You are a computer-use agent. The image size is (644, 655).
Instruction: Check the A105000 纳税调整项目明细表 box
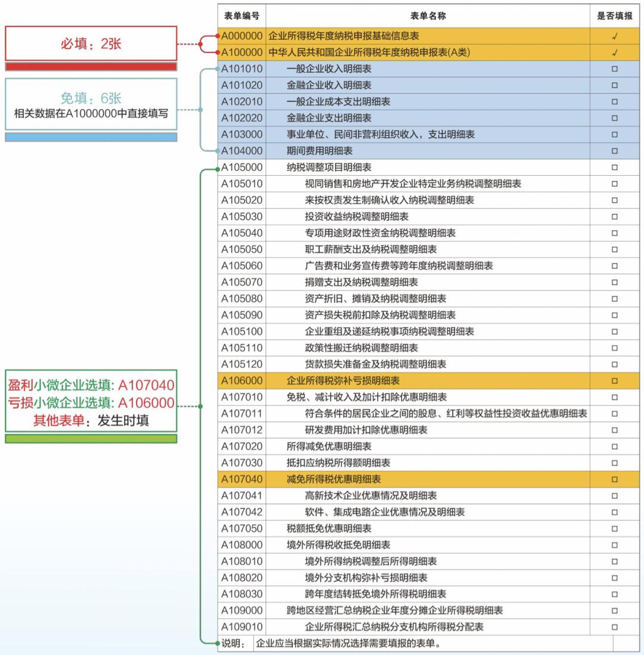615,168
